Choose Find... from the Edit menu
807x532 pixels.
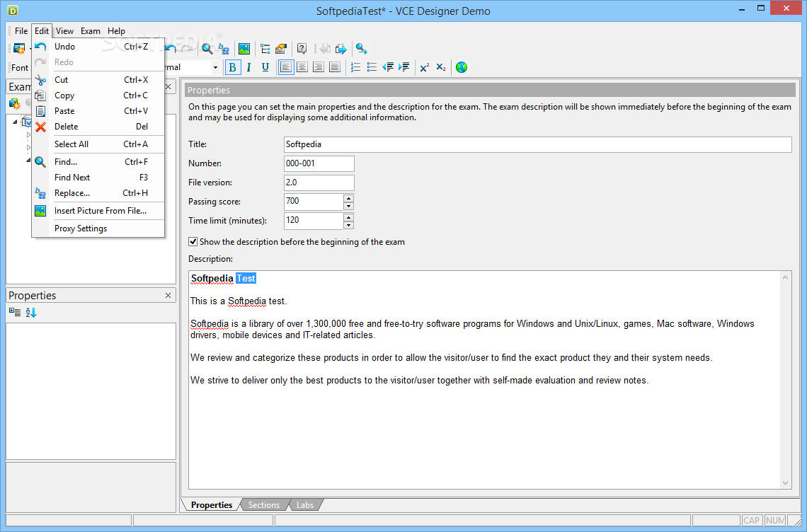(x=98, y=161)
